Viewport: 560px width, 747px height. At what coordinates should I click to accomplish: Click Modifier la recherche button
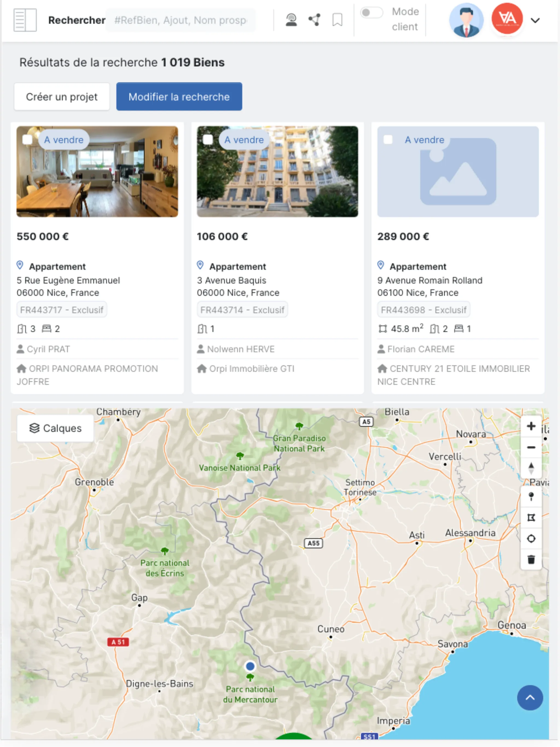click(179, 97)
